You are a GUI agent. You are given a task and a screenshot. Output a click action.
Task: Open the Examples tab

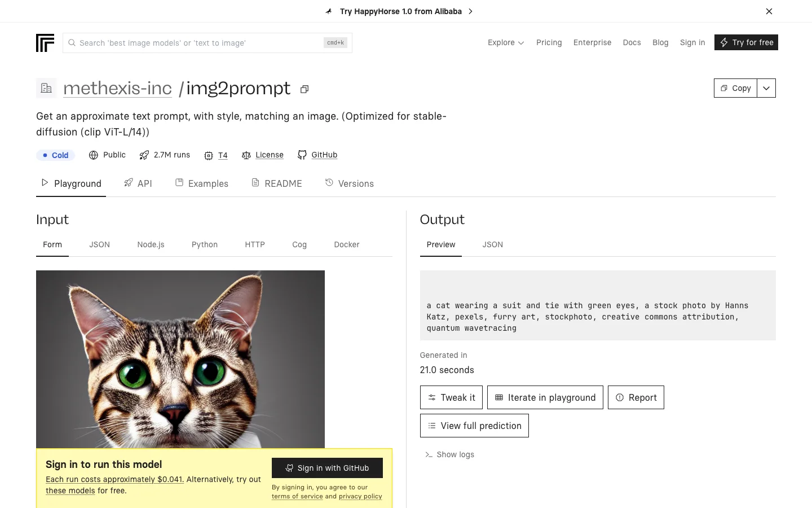click(x=202, y=183)
